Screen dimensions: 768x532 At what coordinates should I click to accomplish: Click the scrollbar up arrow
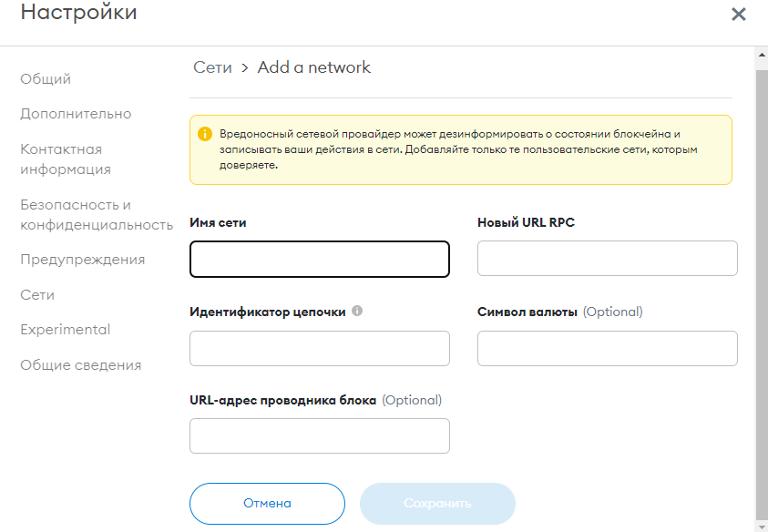762,55
